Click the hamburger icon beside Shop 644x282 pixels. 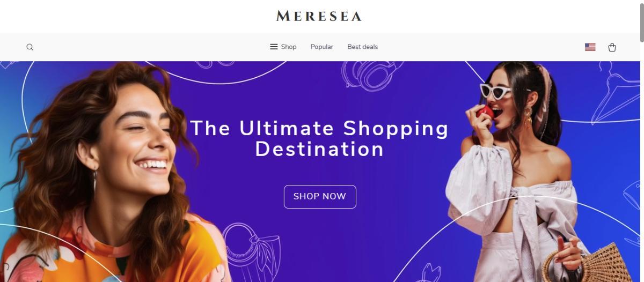pos(274,47)
